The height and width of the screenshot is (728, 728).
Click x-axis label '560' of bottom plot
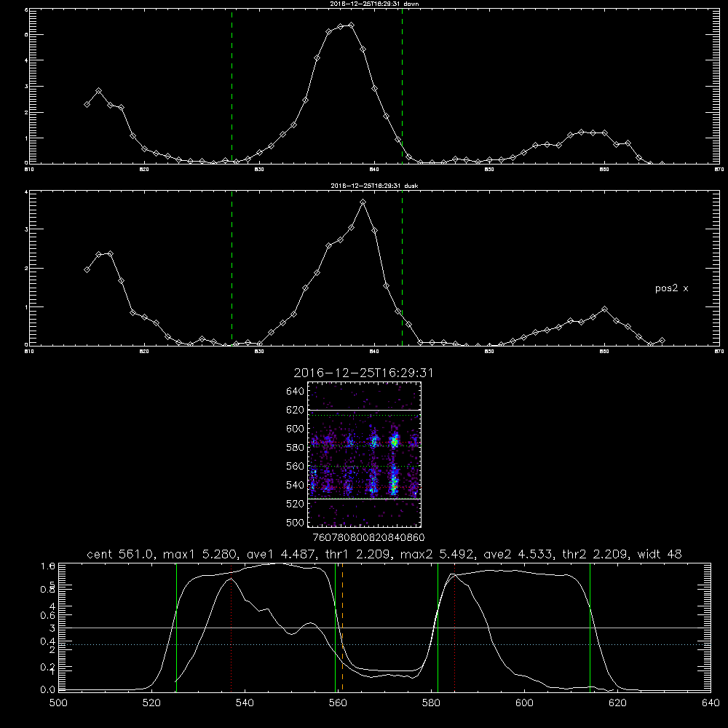click(338, 703)
